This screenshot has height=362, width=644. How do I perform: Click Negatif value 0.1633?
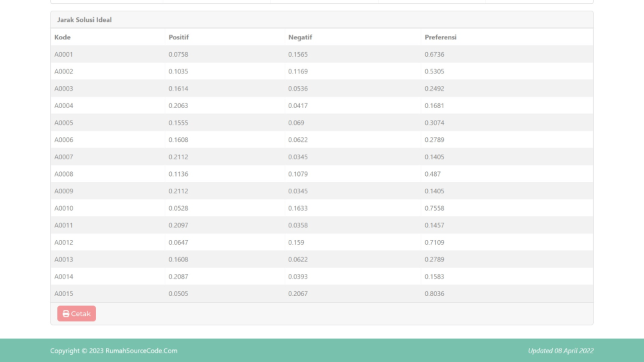[298, 208]
